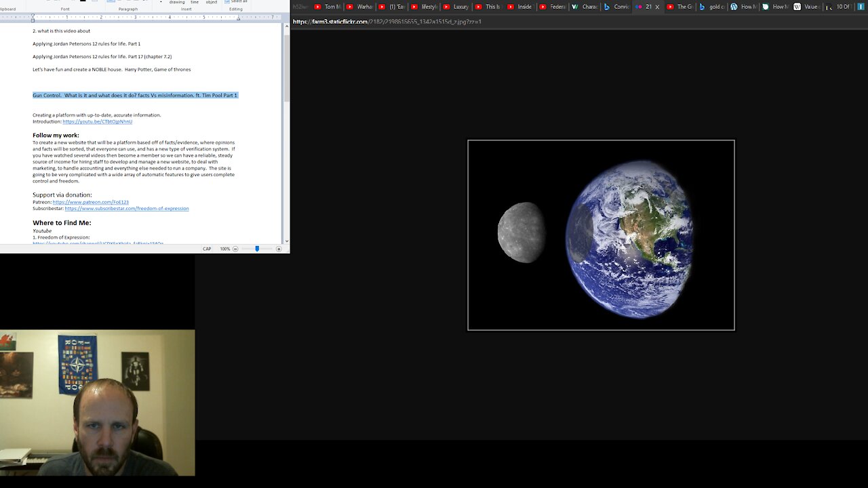This screenshot has height=488, width=868.
Task: Click the 'Support via donation:' heading
Action: coord(62,195)
